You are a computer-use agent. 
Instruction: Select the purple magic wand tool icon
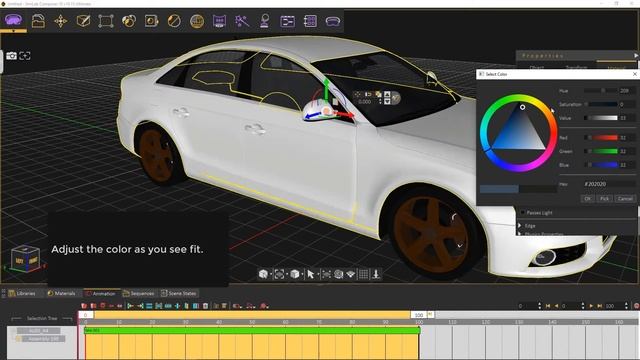click(242, 21)
